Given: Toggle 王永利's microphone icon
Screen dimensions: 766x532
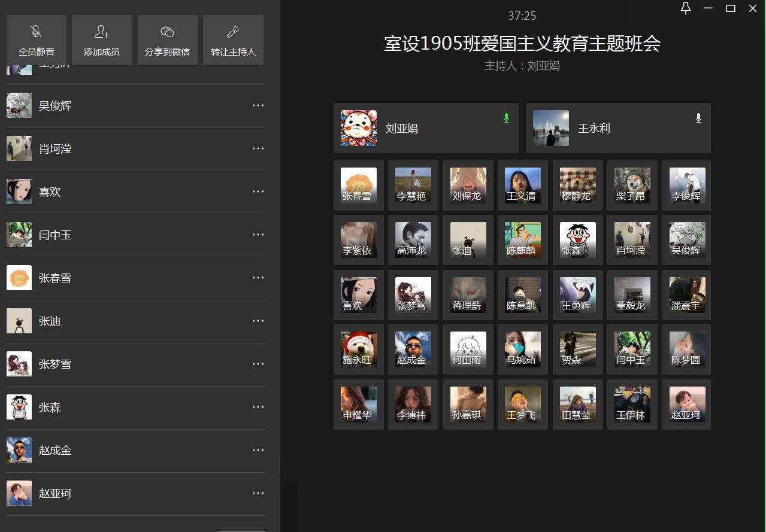Looking at the screenshot, I should 698,118.
